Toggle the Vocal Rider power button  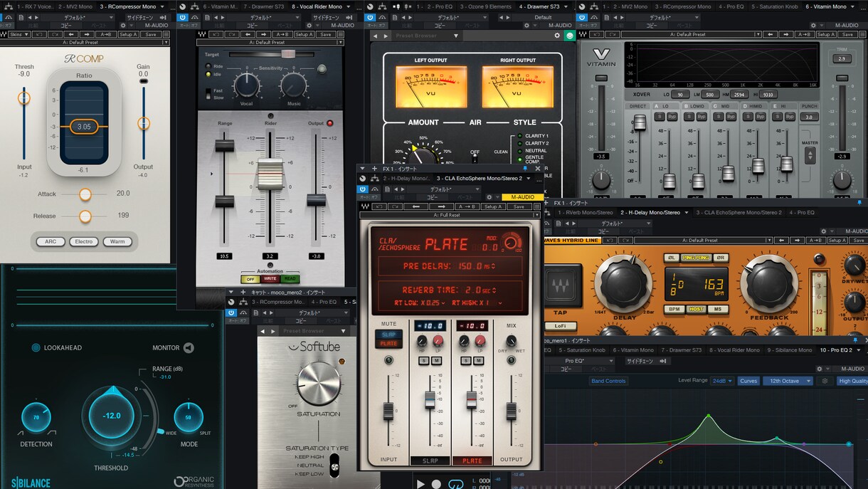pos(184,16)
